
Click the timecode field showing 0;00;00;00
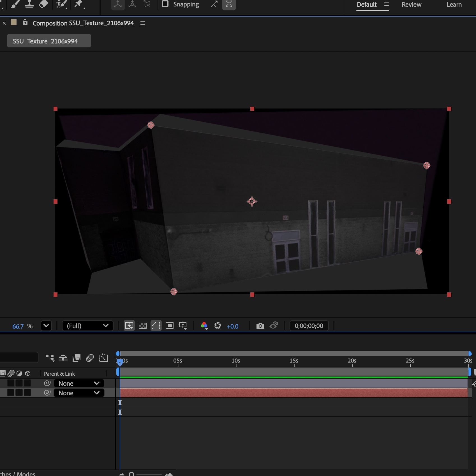309,325
